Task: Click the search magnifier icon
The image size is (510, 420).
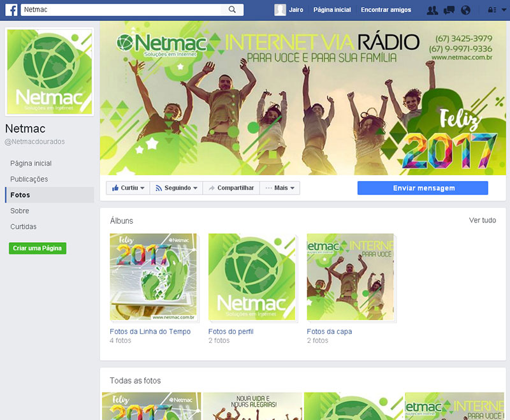Action: (232, 10)
